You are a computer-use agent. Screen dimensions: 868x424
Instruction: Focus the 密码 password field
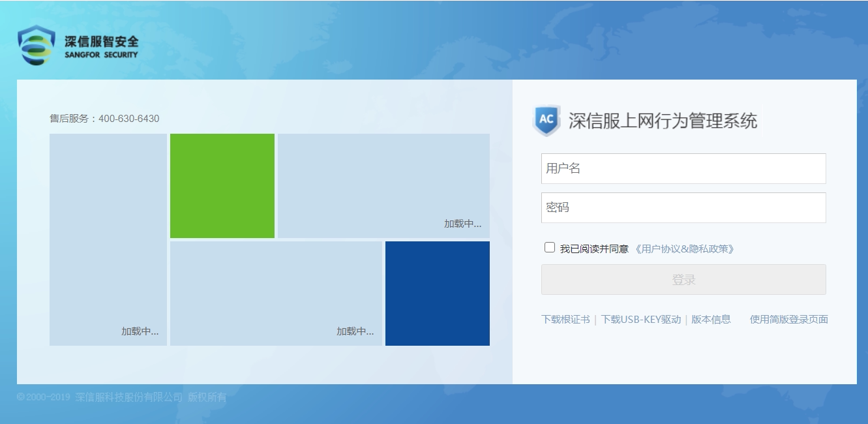[x=683, y=207]
